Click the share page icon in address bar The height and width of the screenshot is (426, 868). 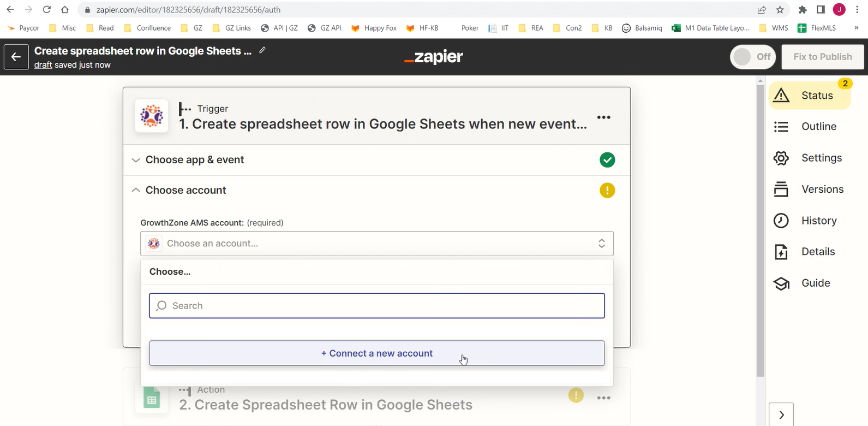coord(762,10)
